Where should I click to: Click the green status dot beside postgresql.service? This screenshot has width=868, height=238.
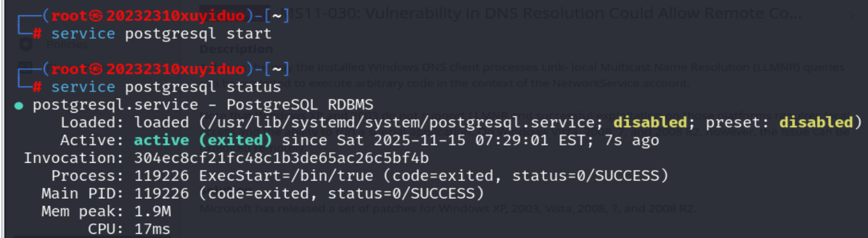tap(19, 106)
